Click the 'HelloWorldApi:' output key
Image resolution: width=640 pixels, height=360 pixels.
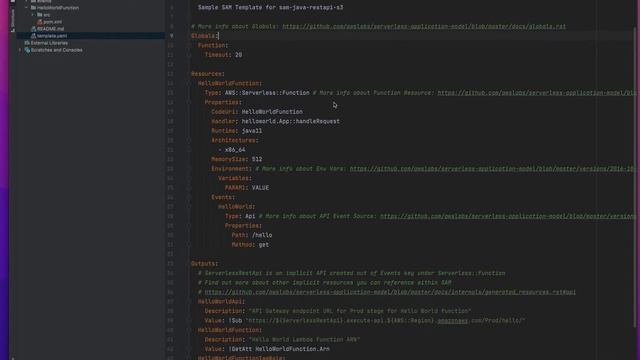221,302
